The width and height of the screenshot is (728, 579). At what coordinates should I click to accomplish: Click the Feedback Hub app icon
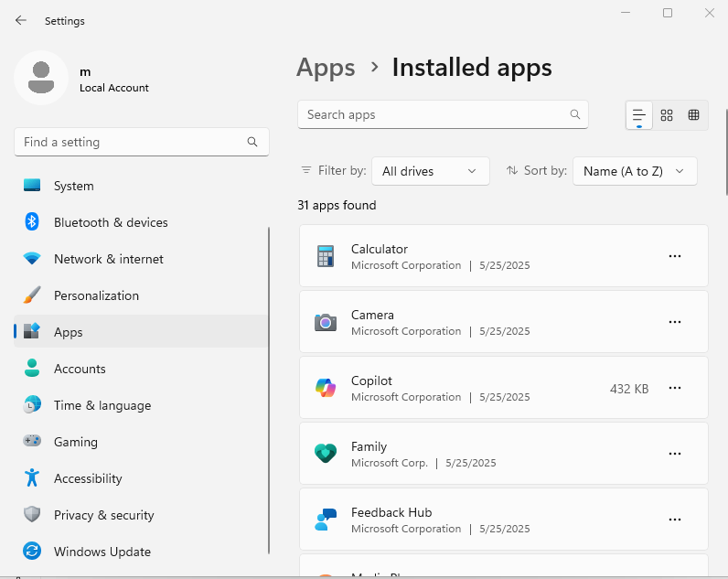tap(326, 520)
